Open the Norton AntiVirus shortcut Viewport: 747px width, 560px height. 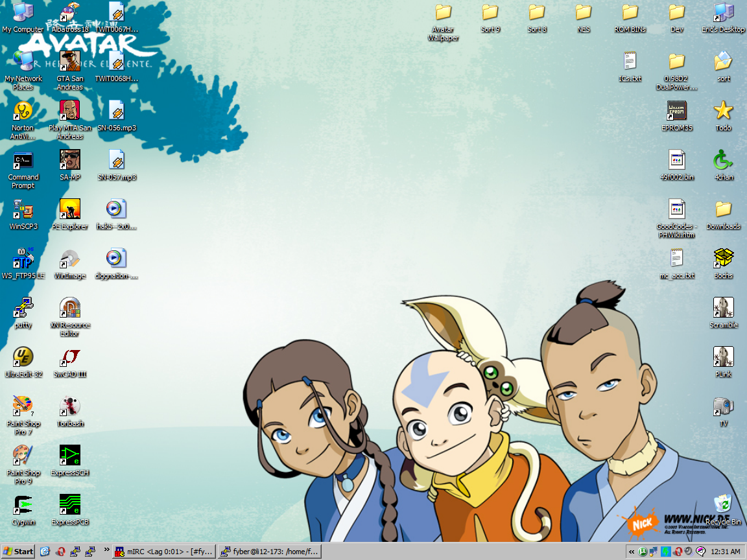[x=23, y=120]
